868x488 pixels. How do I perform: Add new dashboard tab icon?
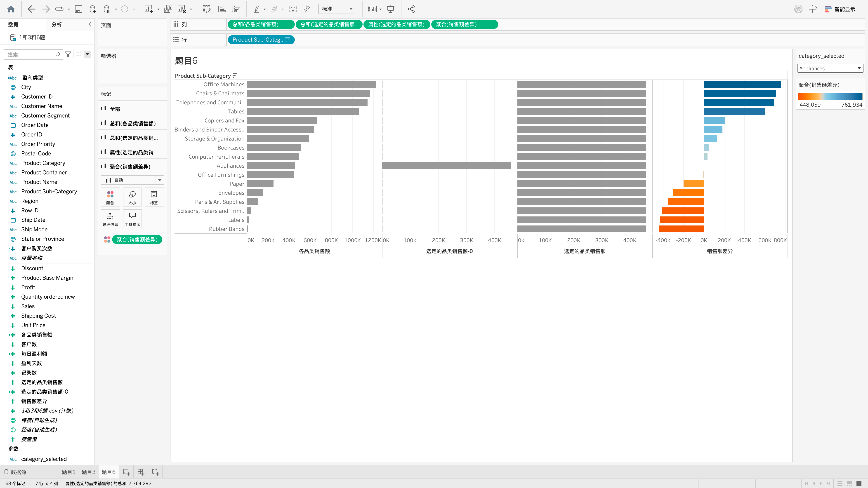(x=141, y=472)
